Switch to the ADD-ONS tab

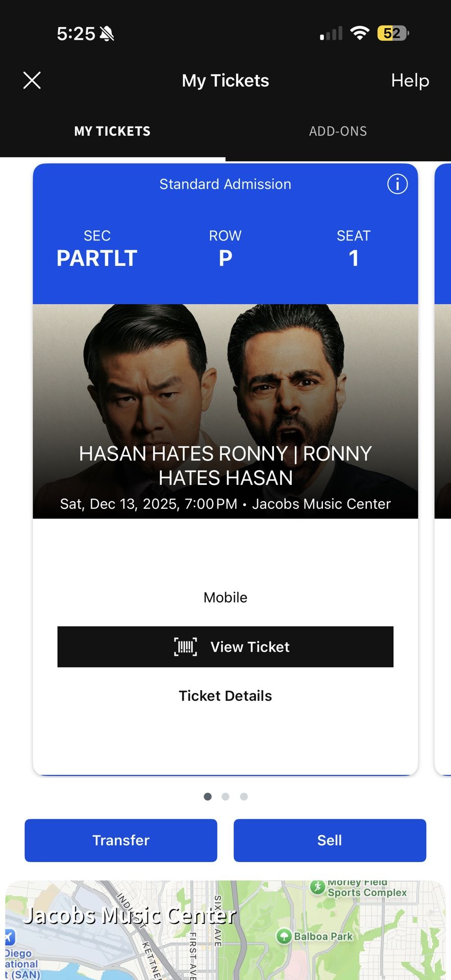pos(338,131)
